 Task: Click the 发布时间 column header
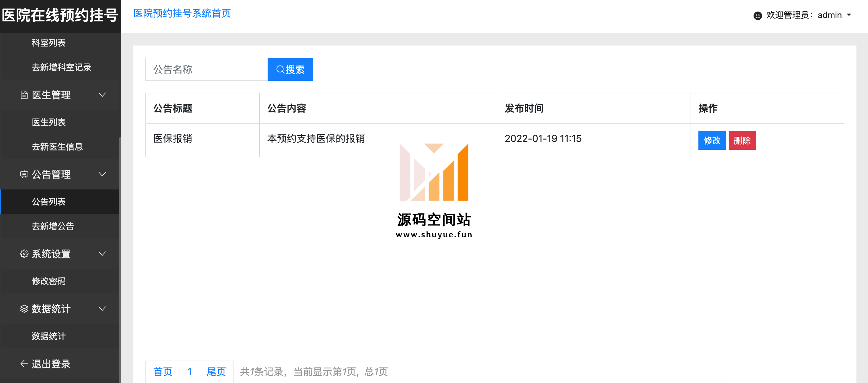(594, 108)
